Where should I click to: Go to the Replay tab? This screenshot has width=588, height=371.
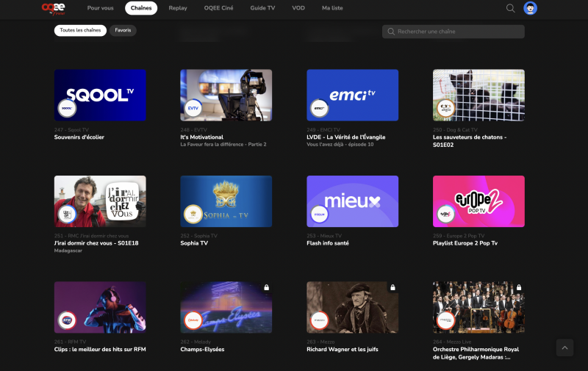[x=178, y=8]
